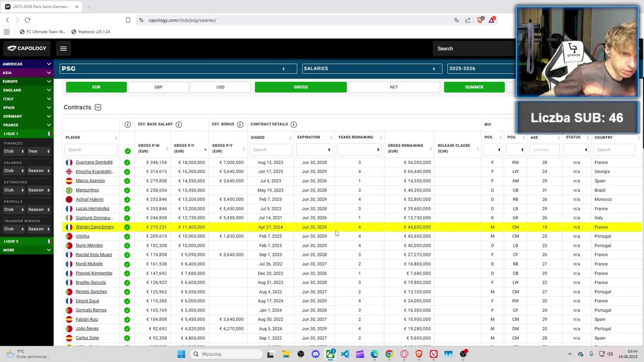Viewport: 644px width, 362px height.
Task: Collapse the Contracts section
Action: click(x=98, y=107)
